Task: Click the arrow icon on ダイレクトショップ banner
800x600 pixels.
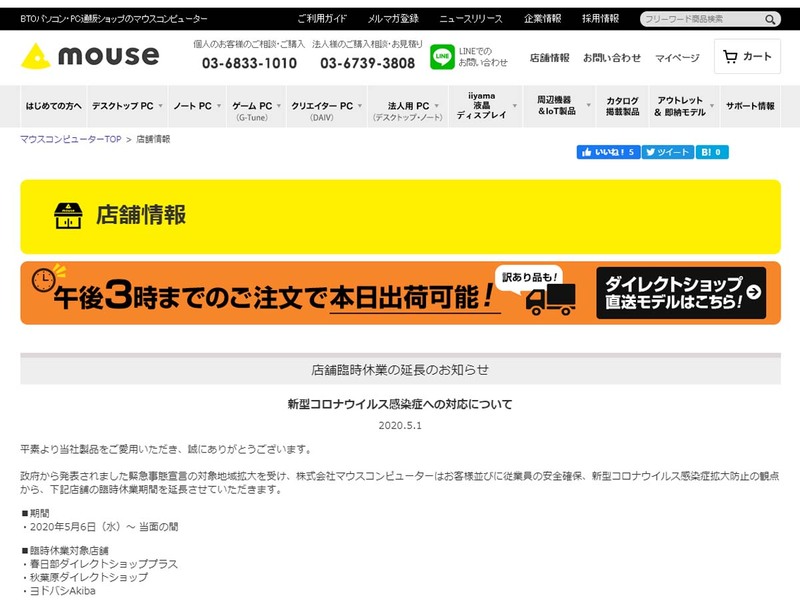Action: point(753,293)
